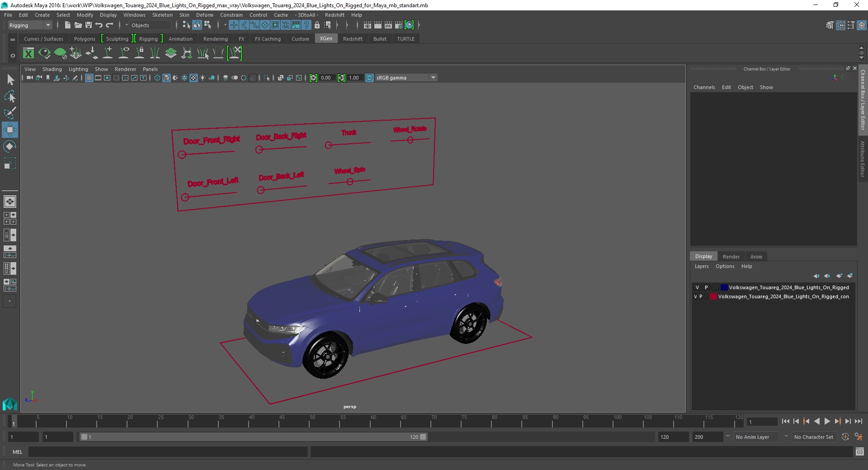Start IPR render from status line
This screenshot has height=470, width=868.
(388, 25)
